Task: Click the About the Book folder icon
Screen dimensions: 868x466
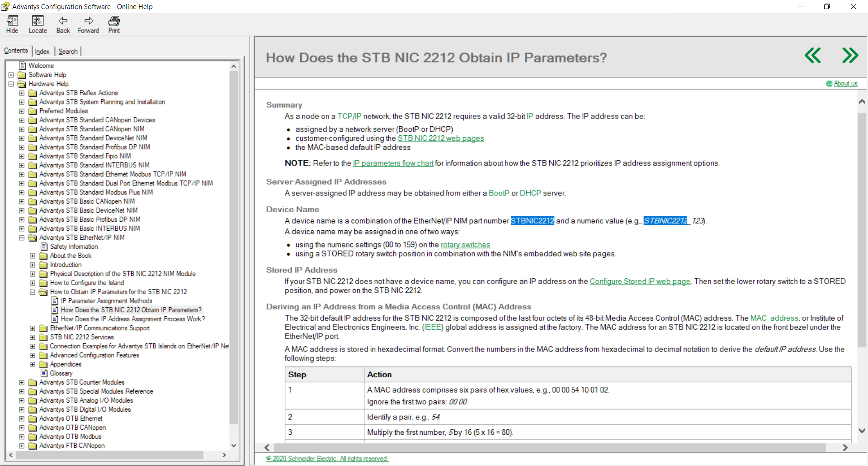Action: (43, 256)
